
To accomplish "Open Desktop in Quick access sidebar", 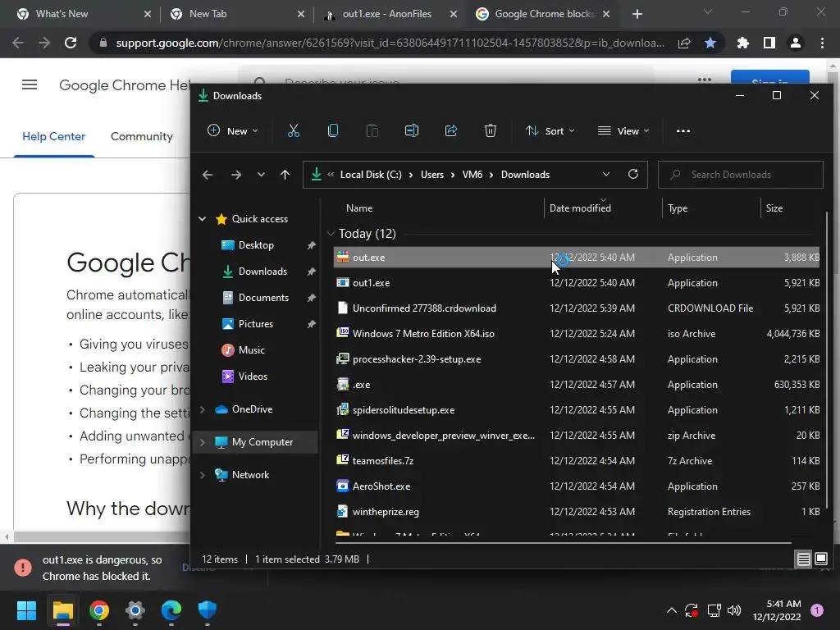I will 256,244.
